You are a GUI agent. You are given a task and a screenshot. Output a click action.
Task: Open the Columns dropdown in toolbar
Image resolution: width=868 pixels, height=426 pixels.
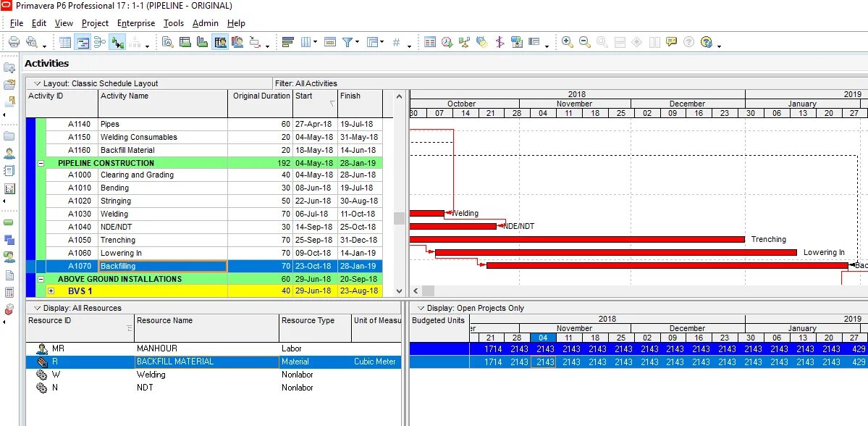coord(308,42)
